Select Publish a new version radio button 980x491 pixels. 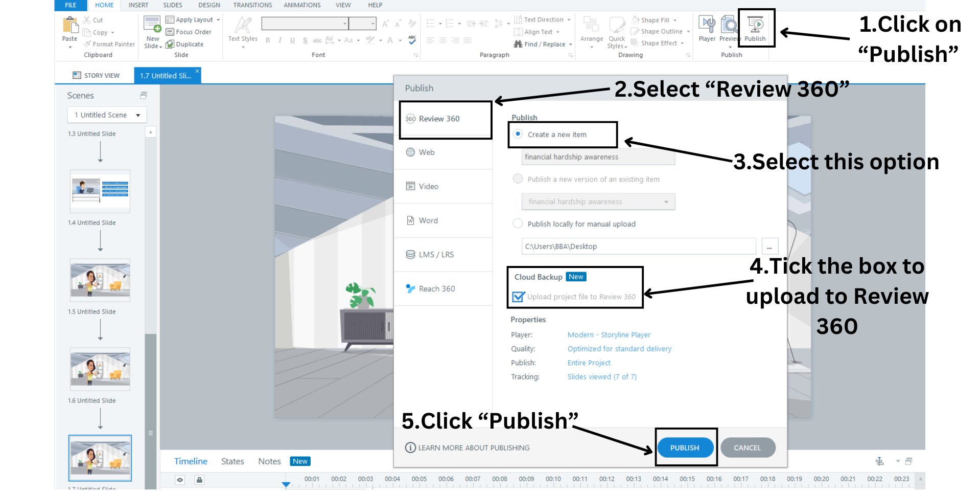tap(518, 179)
